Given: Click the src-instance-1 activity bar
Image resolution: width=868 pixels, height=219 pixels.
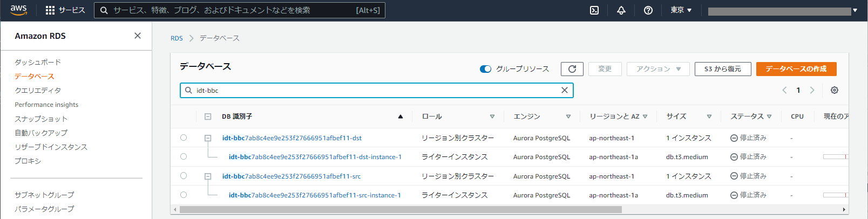Looking at the screenshot, I should coord(836,195).
